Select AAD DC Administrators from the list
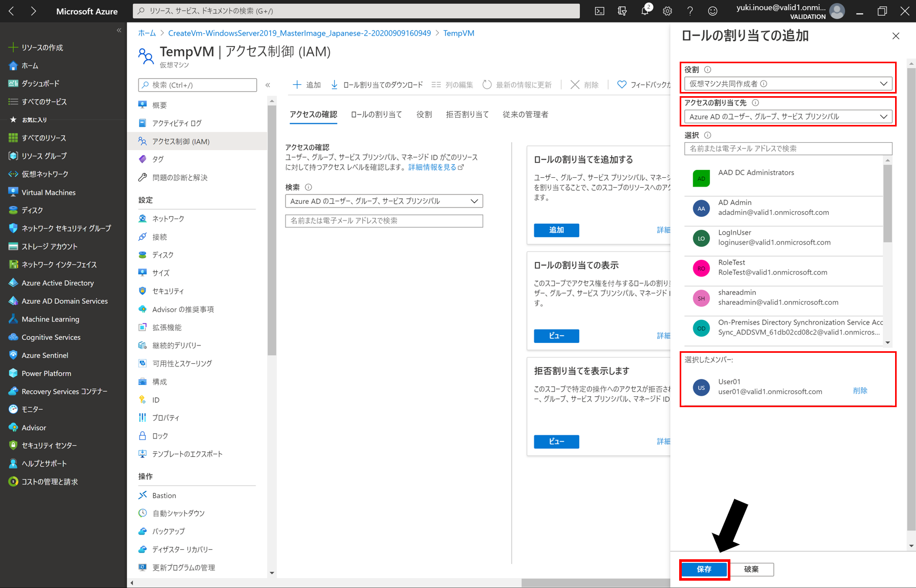916x588 pixels. (x=783, y=179)
